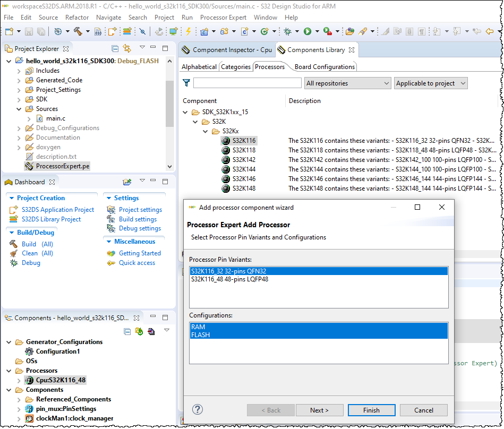Viewport: 504px width, 429px height.
Task: Switch to the Board Configurations tab
Action: [x=324, y=67]
